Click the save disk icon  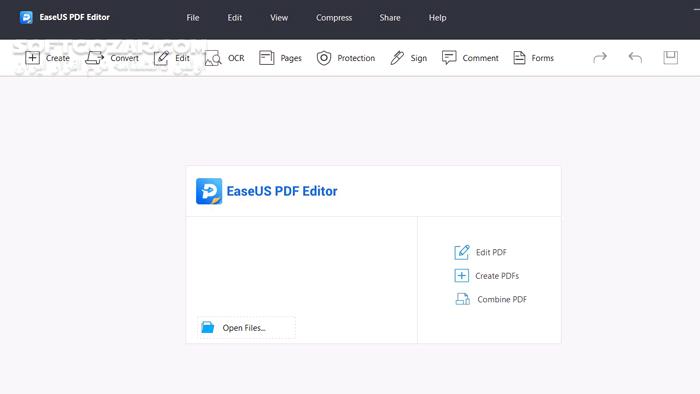pyautogui.click(x=671, y=58)
